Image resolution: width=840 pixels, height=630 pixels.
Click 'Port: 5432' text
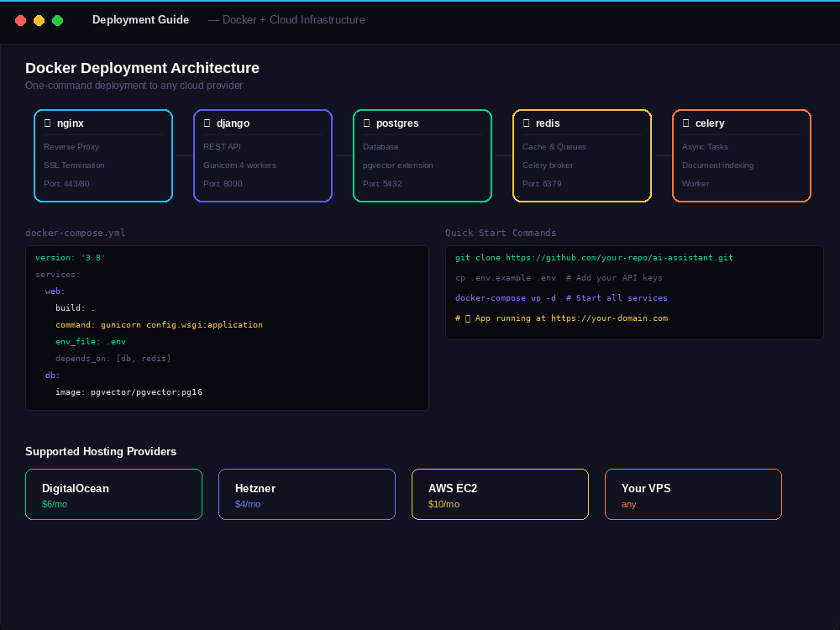(382, 184)
